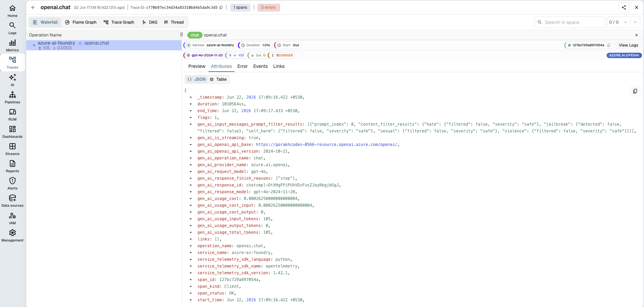This screenshot has width=644, height=307.
Task: Switch to JSON view
Action: coord(197,79)
